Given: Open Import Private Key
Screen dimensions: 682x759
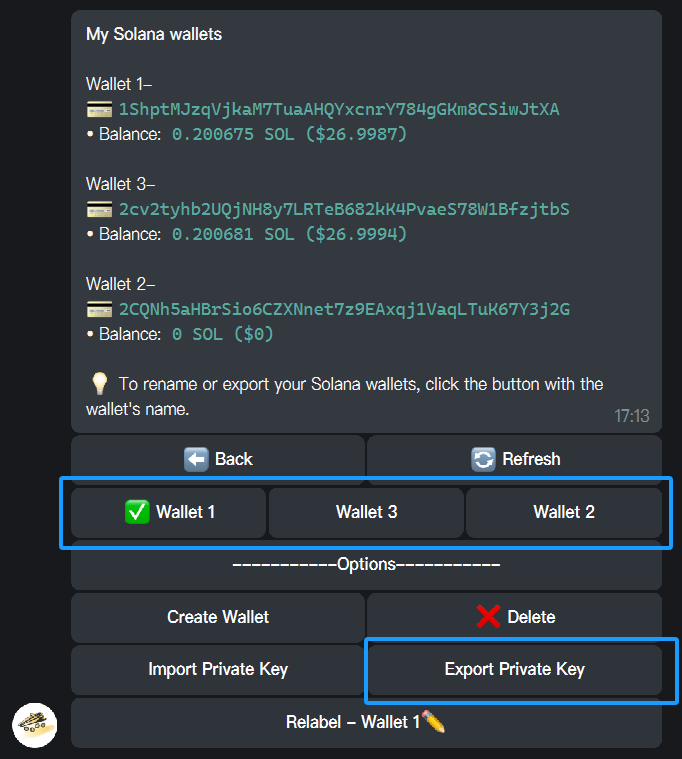Looking at the screenshot, I should point(218,669).
